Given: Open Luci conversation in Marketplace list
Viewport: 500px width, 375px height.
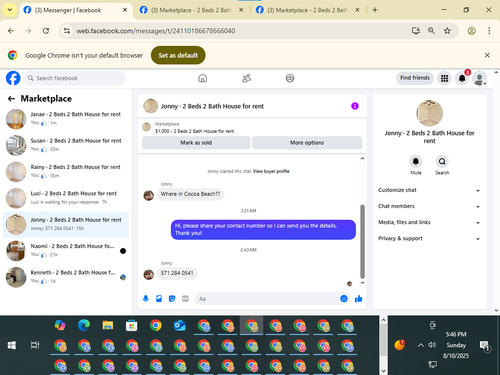Looking at the screenshot, I should 66,198.
